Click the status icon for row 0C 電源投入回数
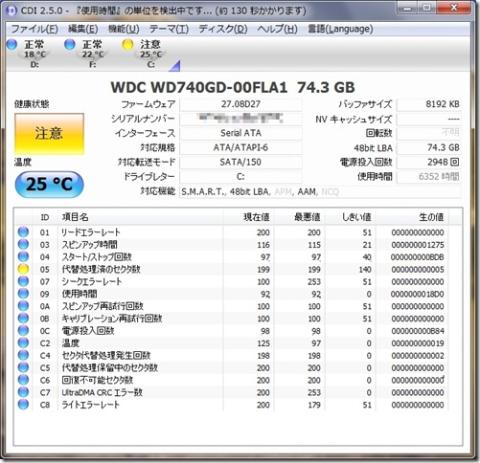Screen dimensions: 480x463 pos(23,331)
